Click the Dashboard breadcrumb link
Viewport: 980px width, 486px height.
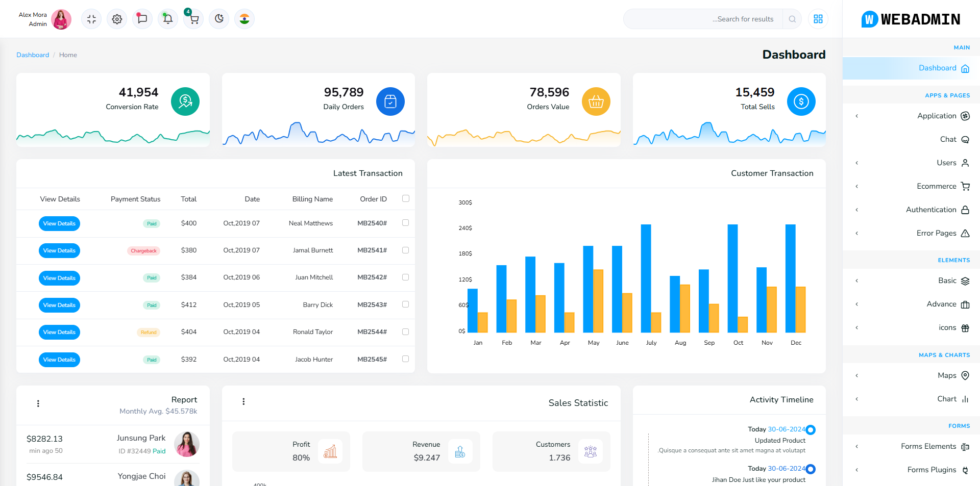(33, 55)
